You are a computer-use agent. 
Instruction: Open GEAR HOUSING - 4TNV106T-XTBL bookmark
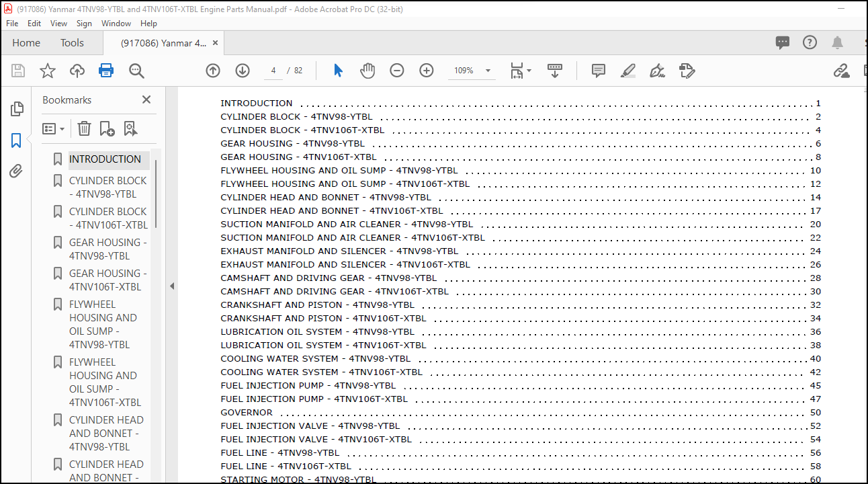pos(107,280)
